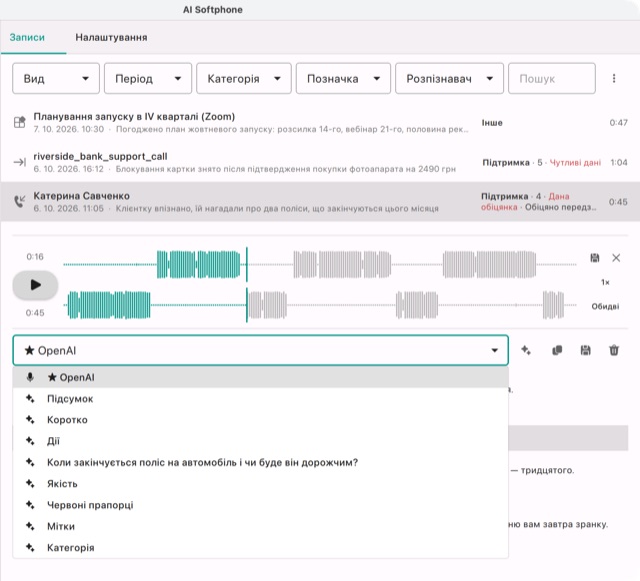The height and width of the screenshot is (581, 640).
Task: Click the import arrow icon for riverside_bank_support_call
Action: click(x=20, y=162)
